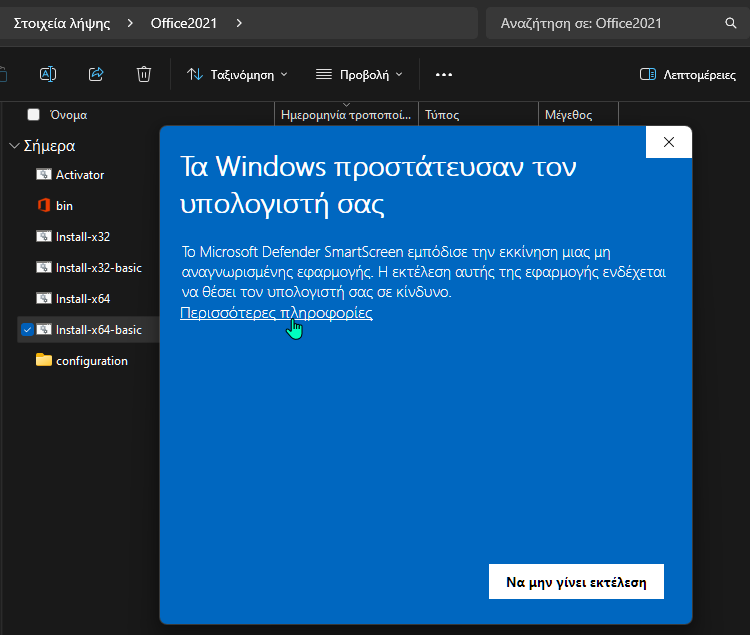
Task: Toggle the select-all checkbox near Όνομα
Action: 33,115
